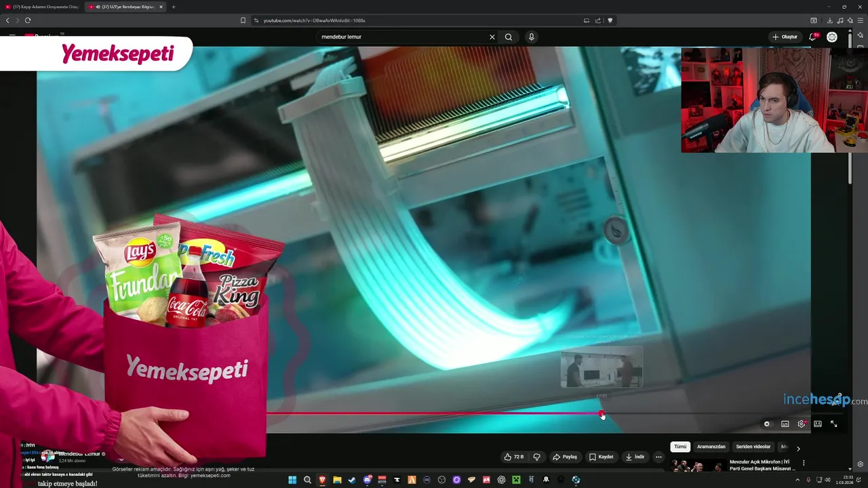The height and width of the screenshot is (488, 868).
Task: Like the video (72 B)
Action: coord(513,457)
